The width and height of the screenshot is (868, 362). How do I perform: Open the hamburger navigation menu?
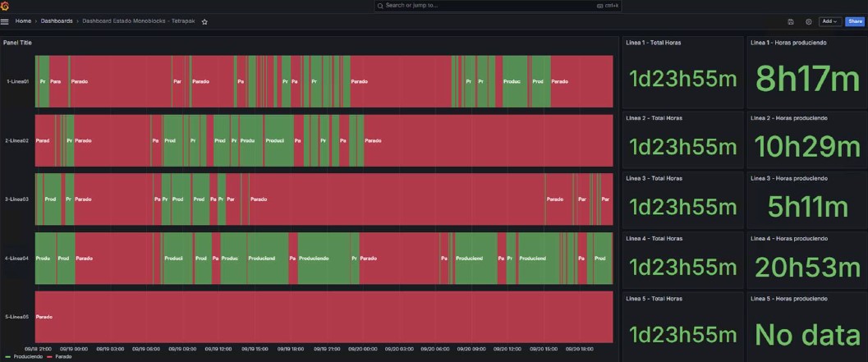pos(5,21)
